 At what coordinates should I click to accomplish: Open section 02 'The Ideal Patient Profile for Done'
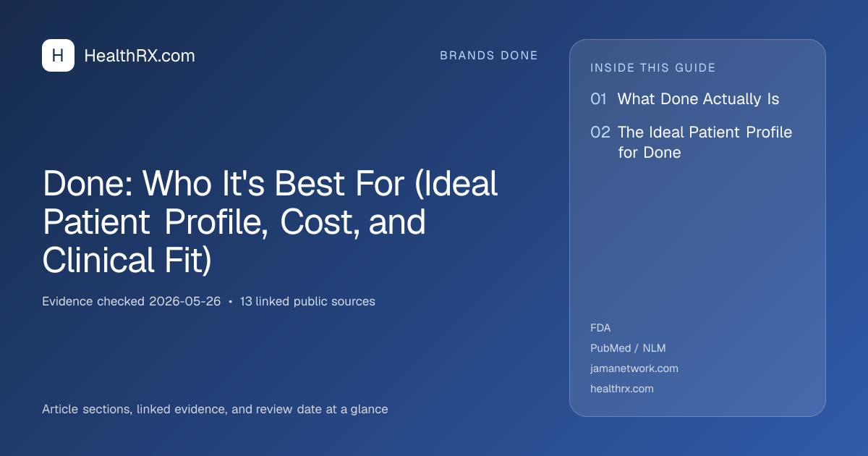692,143
